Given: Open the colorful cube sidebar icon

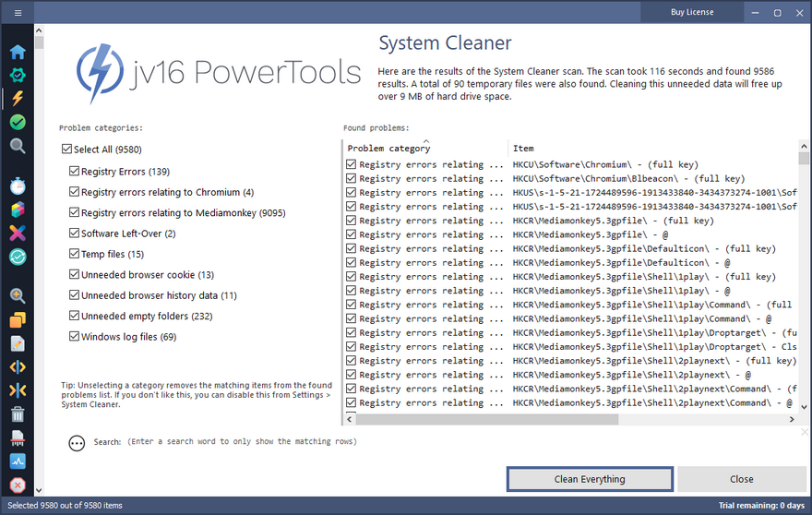Looking at the screenshot, I should 18,210.
